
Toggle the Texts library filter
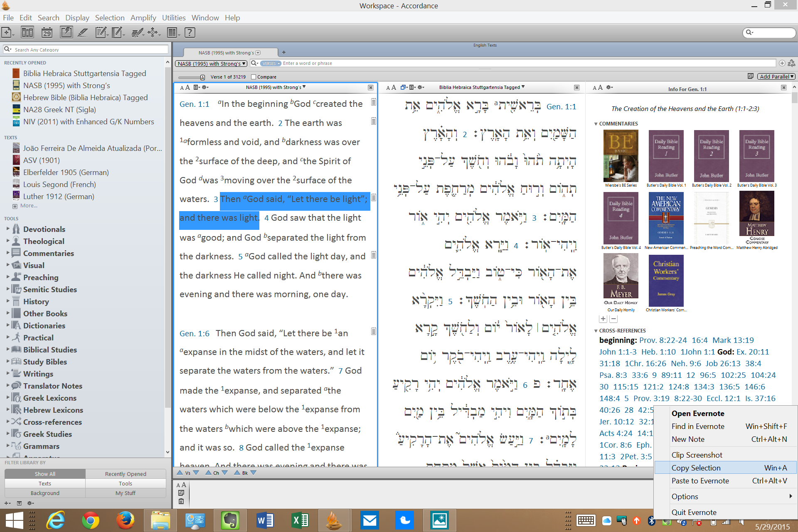[x=45, y=483]
